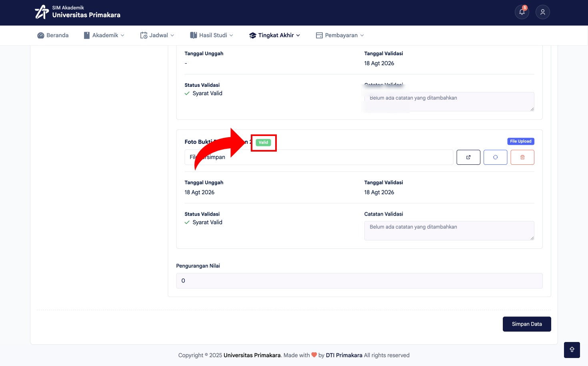This screenshot has height=366, width=588.
Task: Open the Universitas Primakara footer link
Action: point(252,355)
